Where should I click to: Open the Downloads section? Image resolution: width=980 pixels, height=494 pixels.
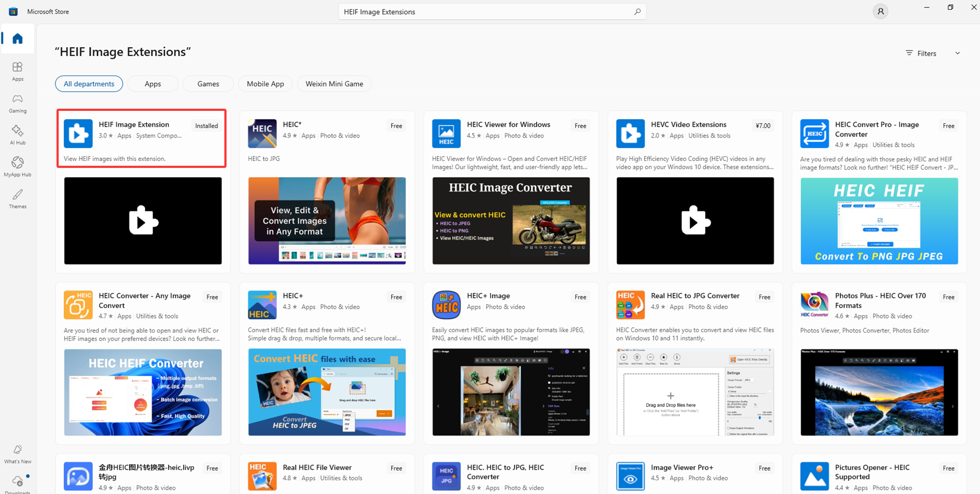pyautogui.click(x=17, y=484)
